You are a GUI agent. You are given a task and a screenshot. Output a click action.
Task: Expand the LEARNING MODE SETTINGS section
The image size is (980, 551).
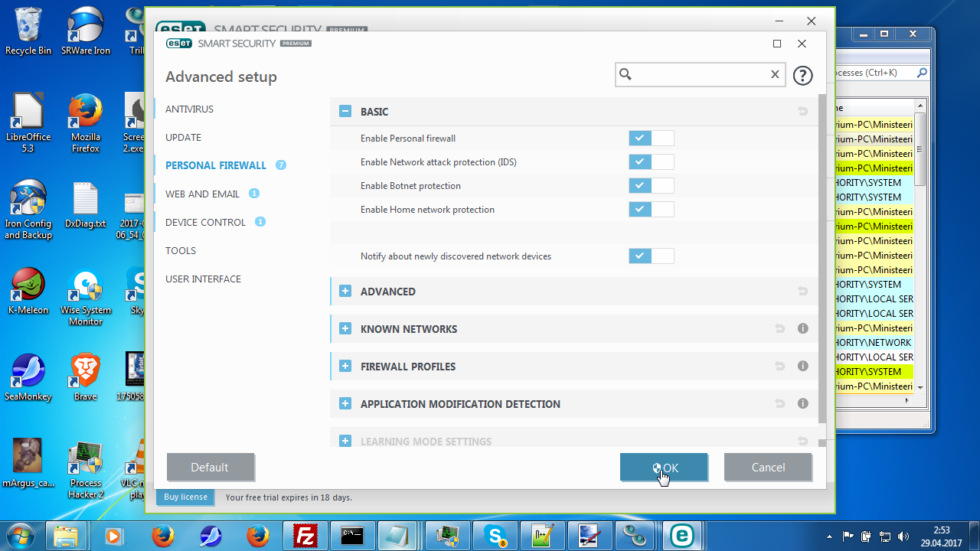[345, 442]
